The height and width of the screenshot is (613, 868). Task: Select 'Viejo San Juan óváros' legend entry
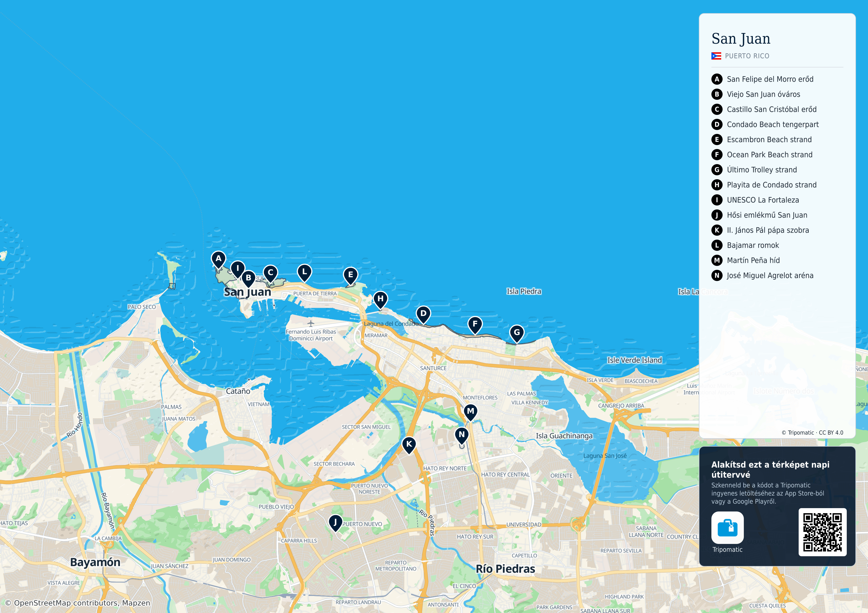(x=763, y=94)
